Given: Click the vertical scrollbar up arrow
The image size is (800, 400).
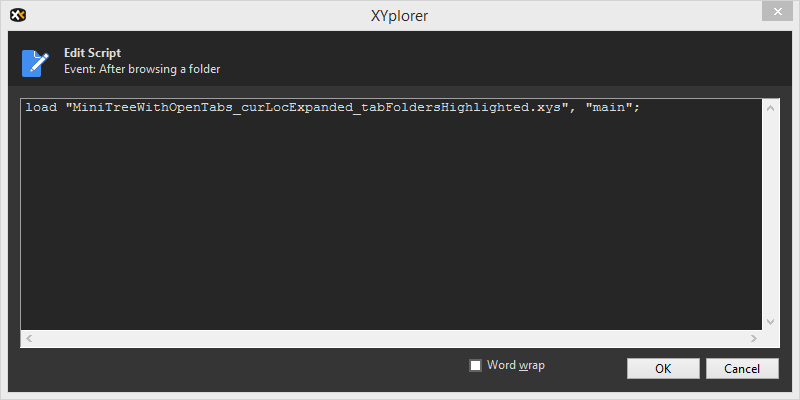Looking at the screenshot, I should (770, 107).
